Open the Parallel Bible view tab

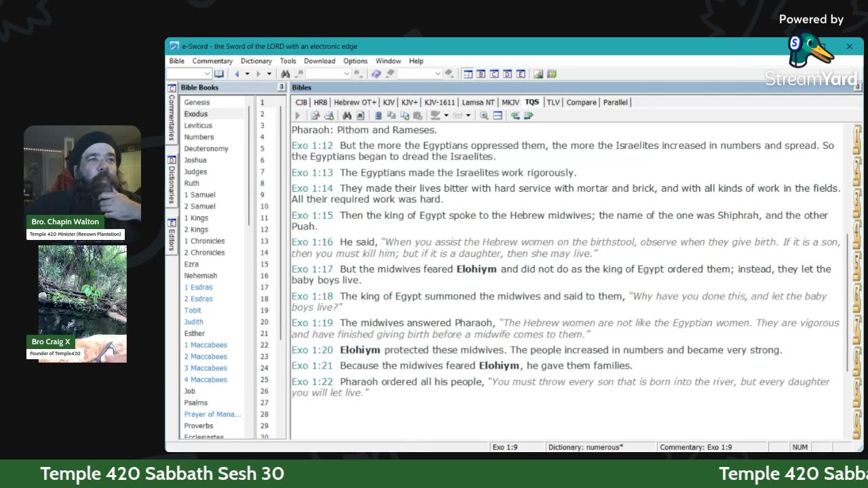coord(616,102)
